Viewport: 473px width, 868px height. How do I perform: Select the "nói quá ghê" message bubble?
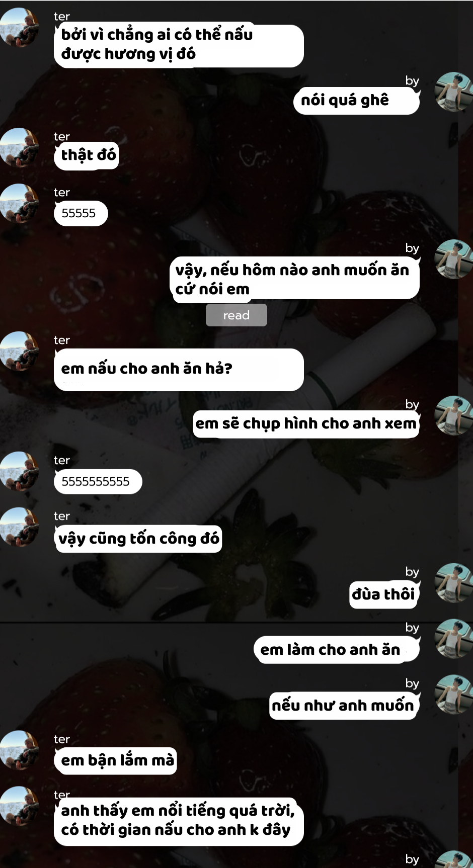(x=356, y=101)
